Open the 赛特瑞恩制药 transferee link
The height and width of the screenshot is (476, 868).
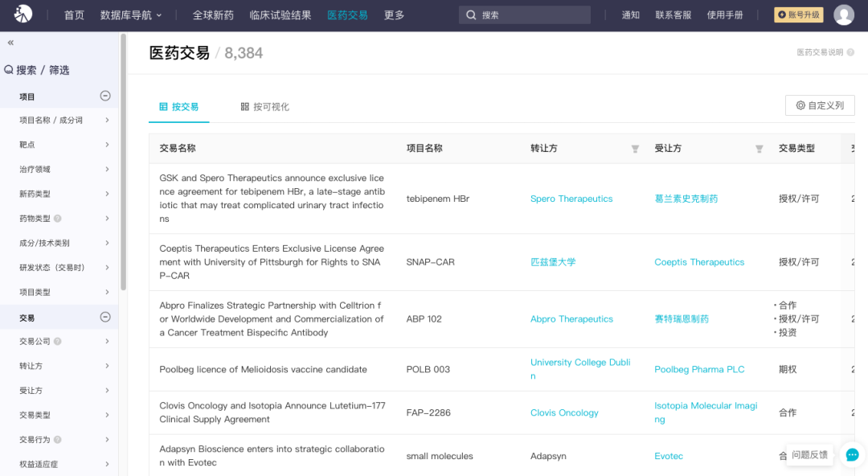click(x=682, y=319)
